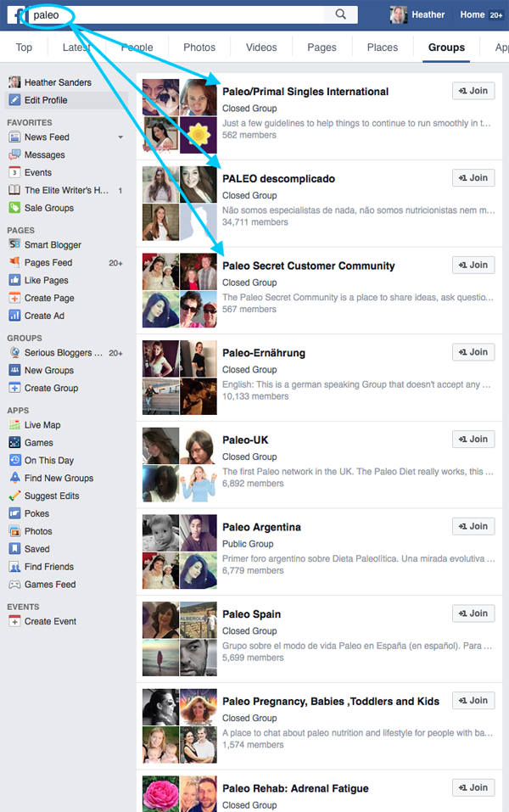The height and width of the screenshot is (812, 509).
Task: Click the Create Ad chart icon
Action: tap(14, 316)
